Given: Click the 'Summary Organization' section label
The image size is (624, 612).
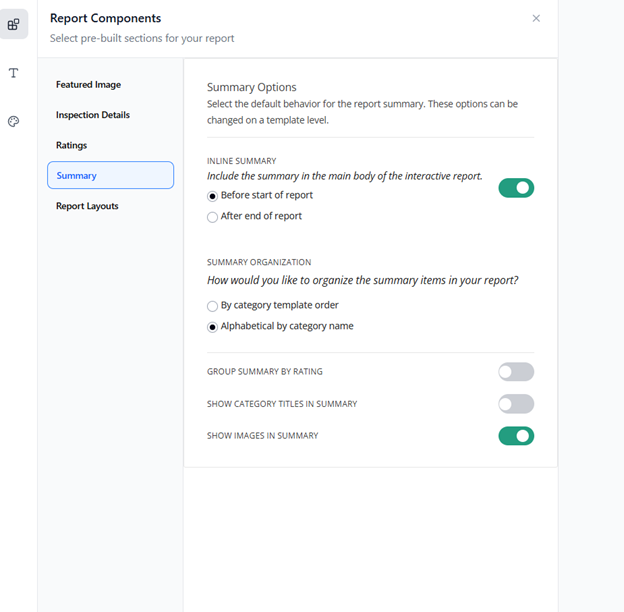Looking at the screenshot, I should pos(258,262).
